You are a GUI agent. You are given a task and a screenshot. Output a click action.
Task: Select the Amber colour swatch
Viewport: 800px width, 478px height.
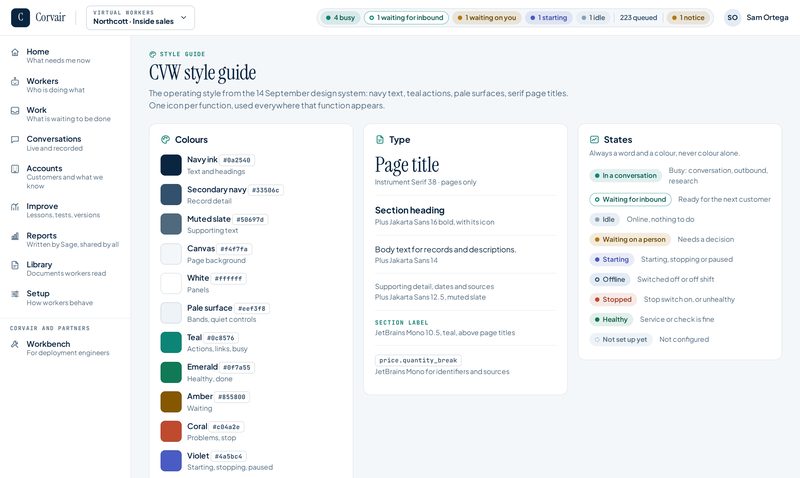tap(171, 402)
